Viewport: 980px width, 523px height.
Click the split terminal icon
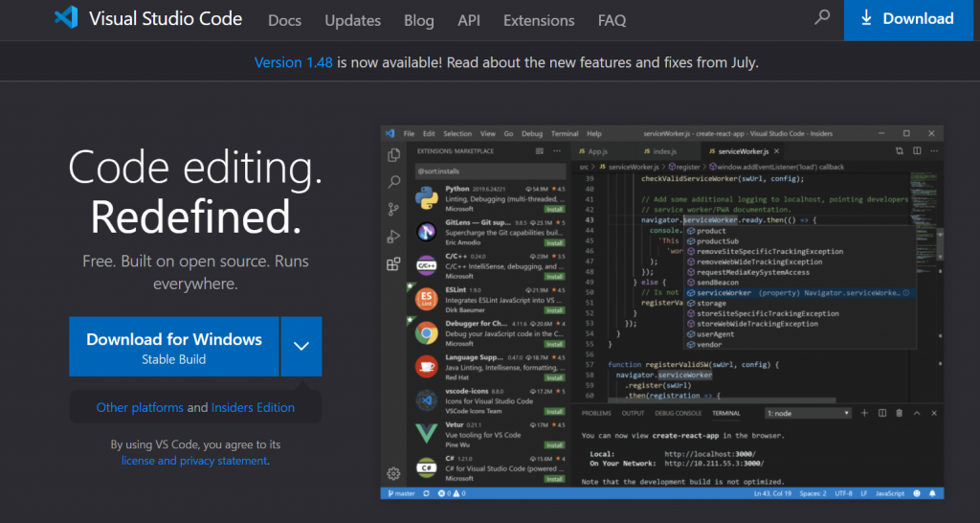[x=882, y=413]
